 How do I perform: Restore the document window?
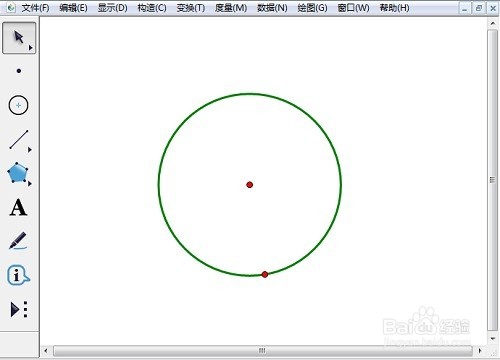point(479,8)
